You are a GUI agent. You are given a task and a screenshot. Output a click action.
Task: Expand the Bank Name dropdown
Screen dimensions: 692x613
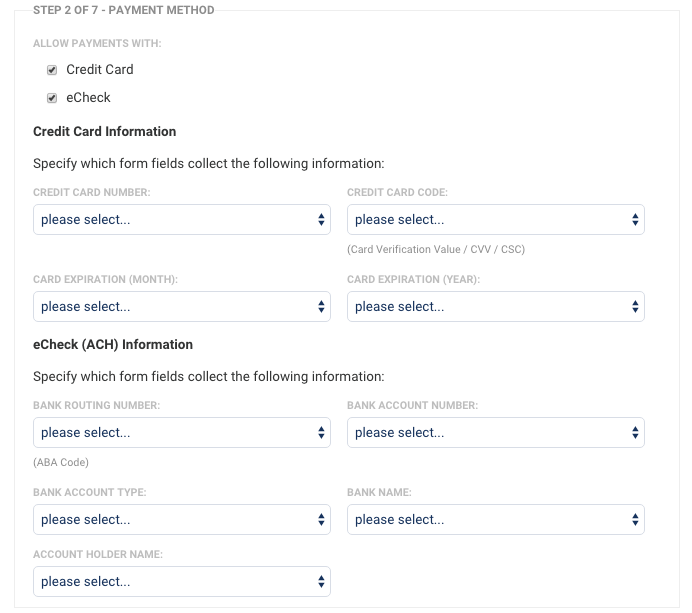click(x=495, y=520)
